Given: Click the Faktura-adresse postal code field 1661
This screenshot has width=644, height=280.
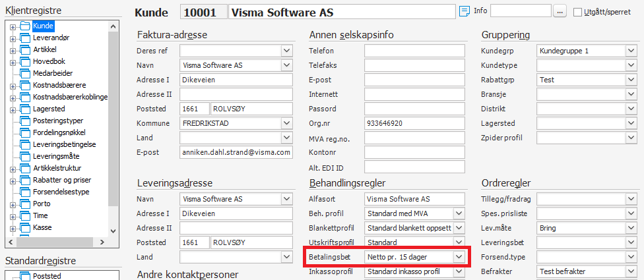Looking at the screenshot, I should [x=194, y=109].
